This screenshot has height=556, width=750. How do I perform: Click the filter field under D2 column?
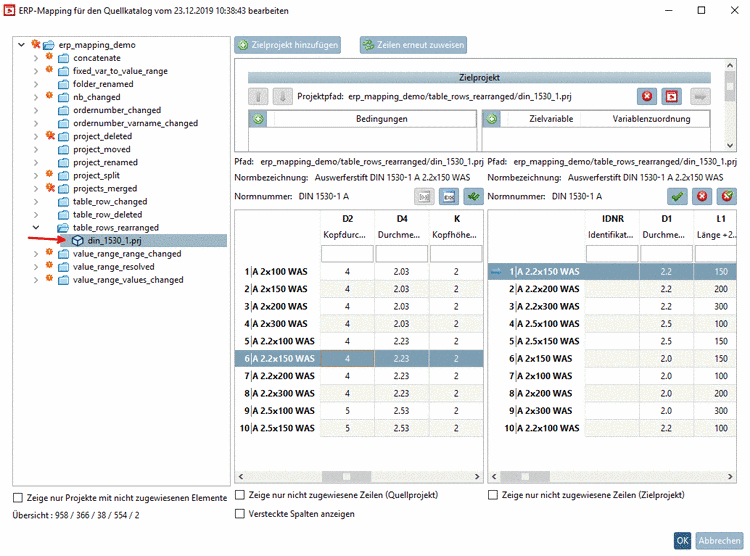click(347, 254)
